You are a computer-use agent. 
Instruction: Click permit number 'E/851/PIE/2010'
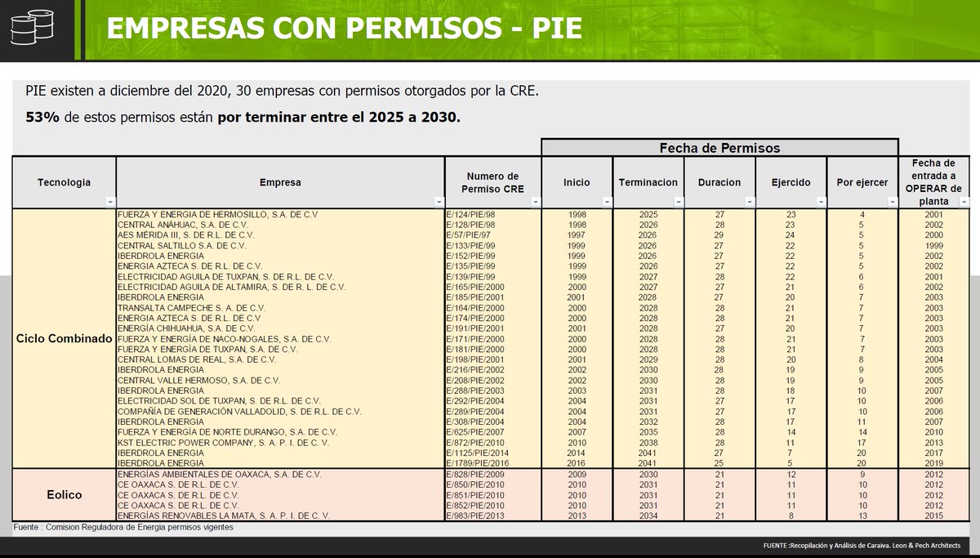[x=475, y=495]
